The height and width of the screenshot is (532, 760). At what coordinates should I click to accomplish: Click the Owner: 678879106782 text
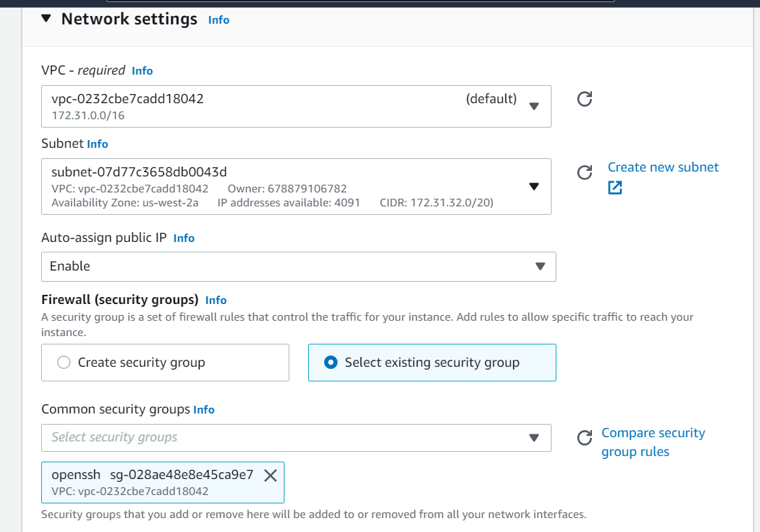pyautogui.click(x=287, y=188)
